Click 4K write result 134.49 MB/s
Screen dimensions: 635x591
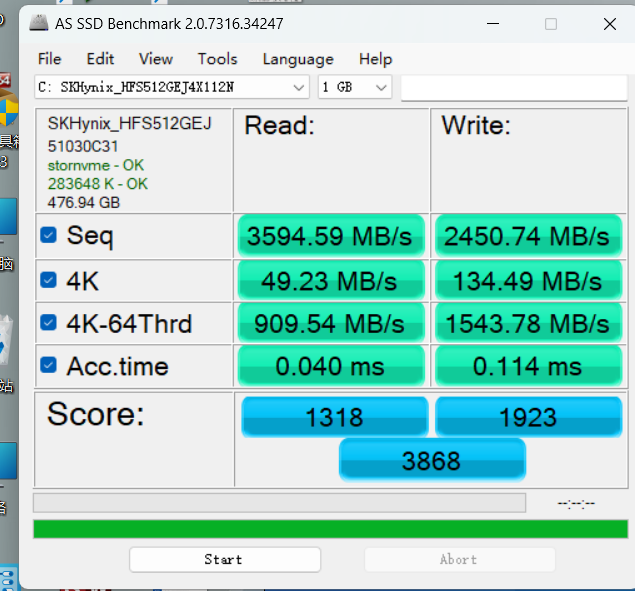tap(528, 280)
